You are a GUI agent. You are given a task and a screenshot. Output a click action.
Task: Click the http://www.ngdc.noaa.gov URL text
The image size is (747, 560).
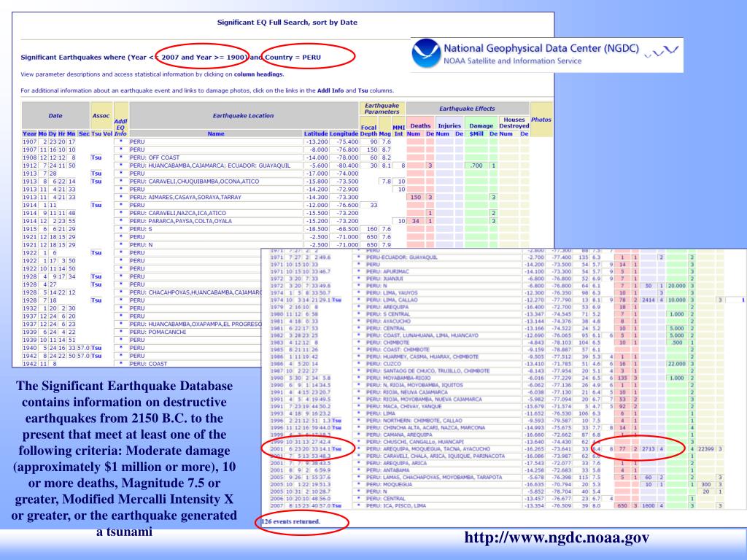tap(557, 537)
